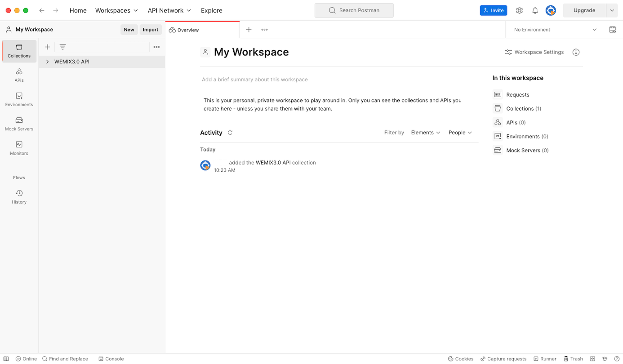
Task: Open the APIs sidebar panel
Action: tap(19, 75)
